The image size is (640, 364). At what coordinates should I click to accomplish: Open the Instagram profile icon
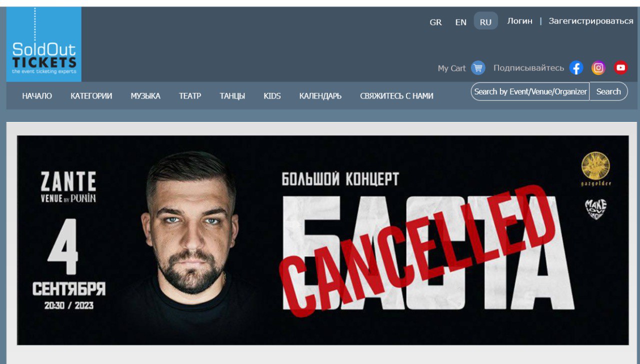click(598, 67)
